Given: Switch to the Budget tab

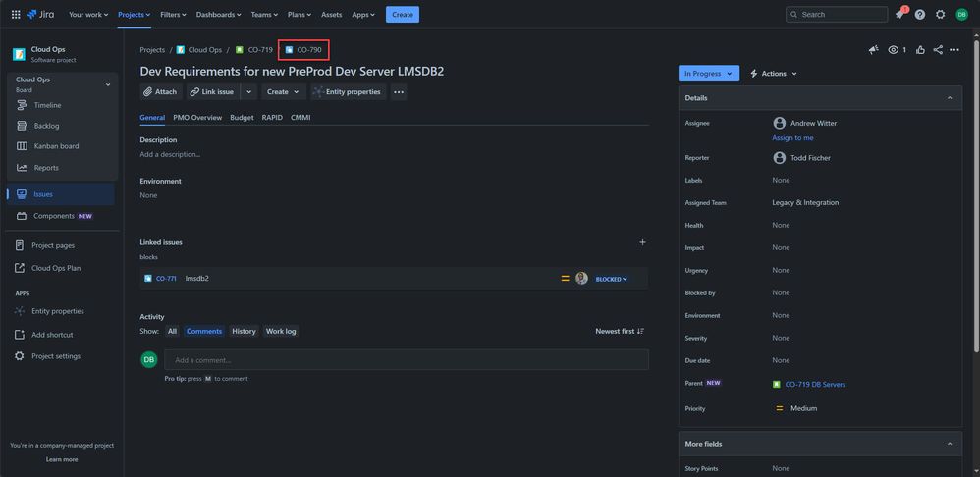Looking at the screenshot, I should pyautogui.click(x=242, y=118).
